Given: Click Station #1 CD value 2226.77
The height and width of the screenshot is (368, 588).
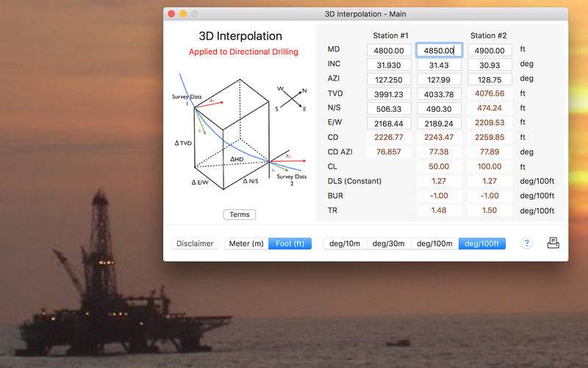Looking at the screenshot, I should point(389,138).
